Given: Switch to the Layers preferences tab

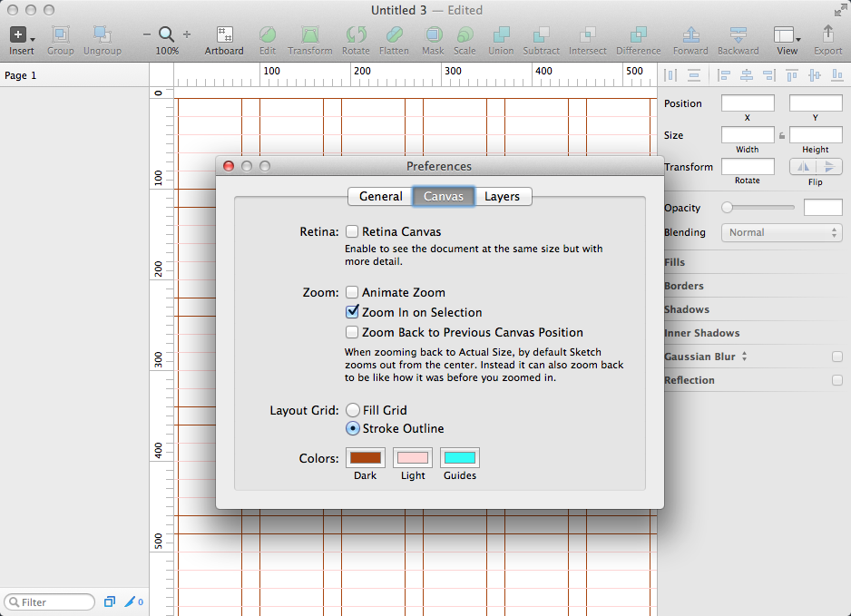Looking at the screenshot, I should tap(504, 196).
